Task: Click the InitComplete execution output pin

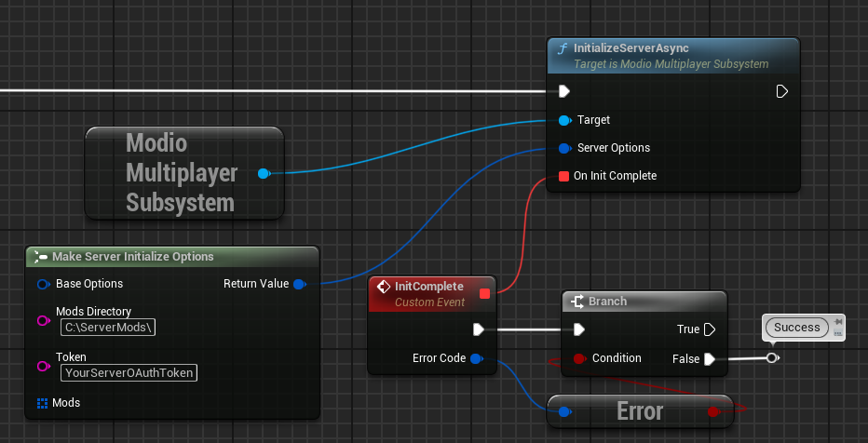Action: tap(479, 329)
